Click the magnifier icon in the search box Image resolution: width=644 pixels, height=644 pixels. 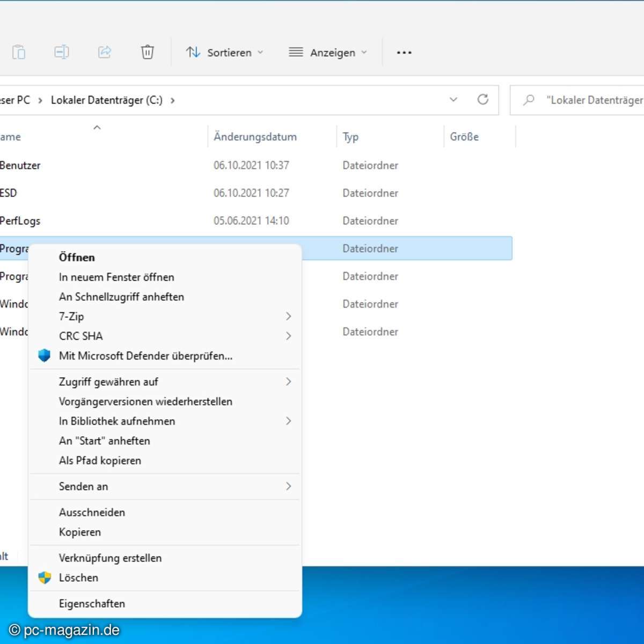coord(529,100)
